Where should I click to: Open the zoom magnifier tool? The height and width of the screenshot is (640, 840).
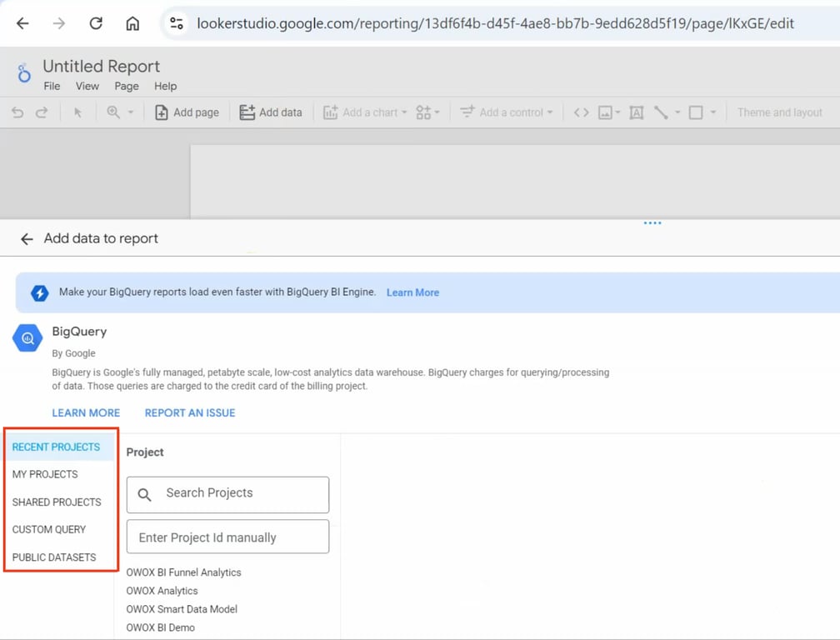pos(113,112)
